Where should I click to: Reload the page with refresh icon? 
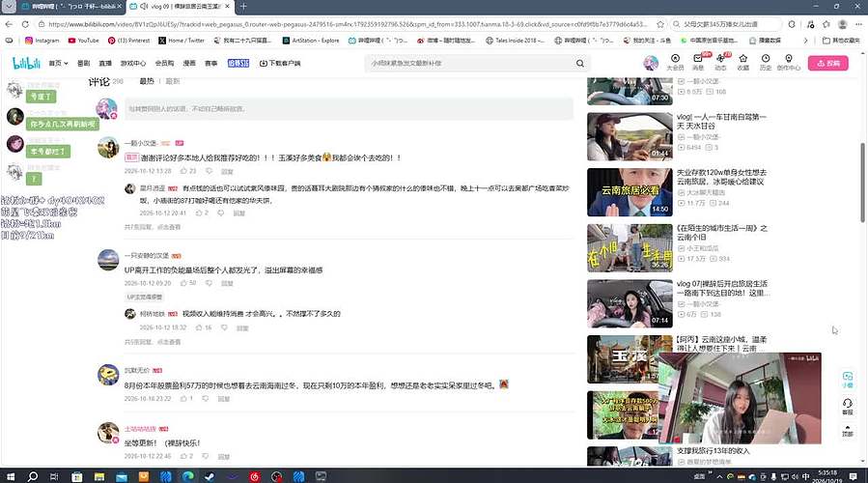click(25, 24)
